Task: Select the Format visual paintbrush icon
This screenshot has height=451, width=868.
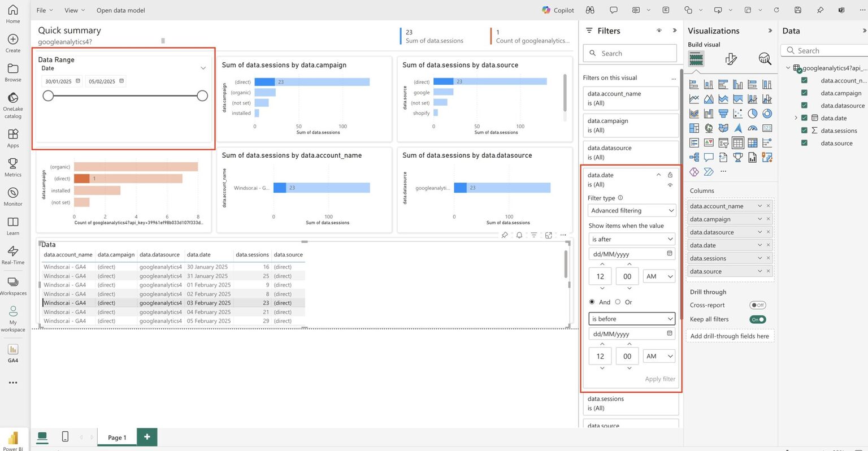Action: (x=731, y=59)
